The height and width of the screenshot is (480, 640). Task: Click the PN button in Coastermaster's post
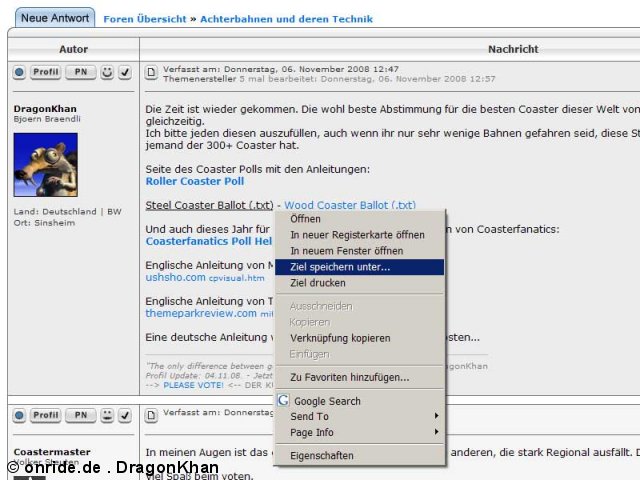click(x=81, y=416)
